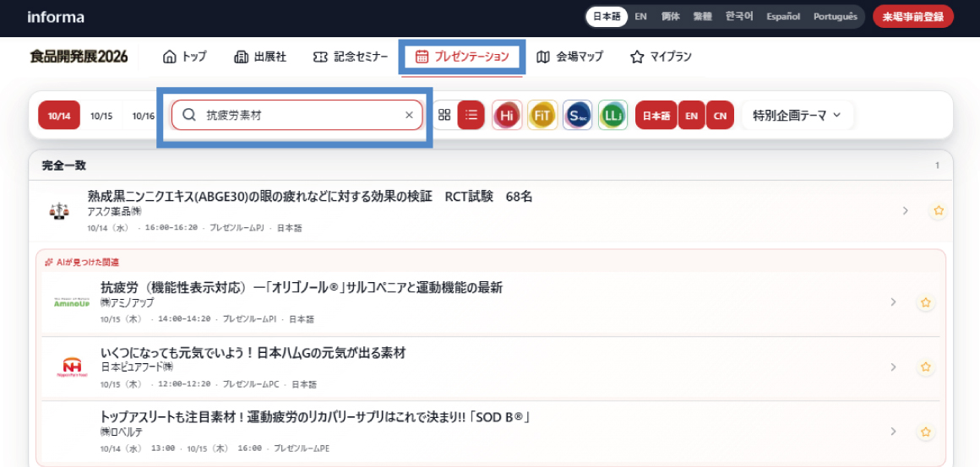980x467 pixels.
Task: Open マイプラン from the navigation
Action: (661, 57)
